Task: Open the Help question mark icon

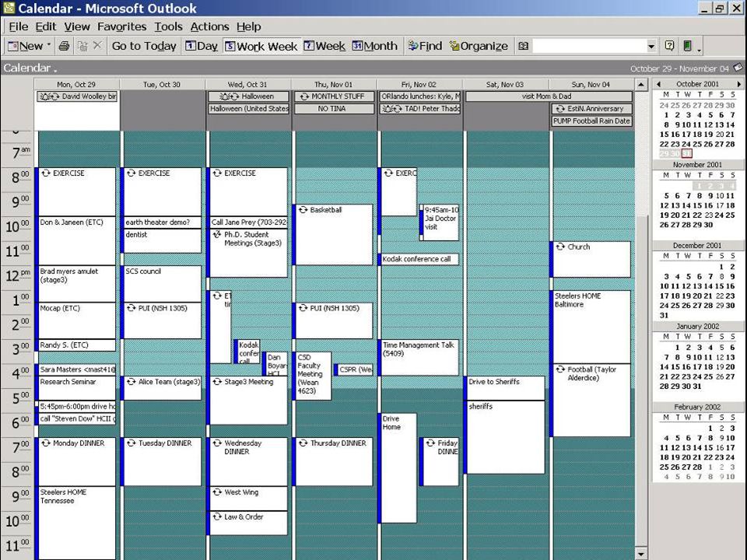Action: tap(669, 46)
